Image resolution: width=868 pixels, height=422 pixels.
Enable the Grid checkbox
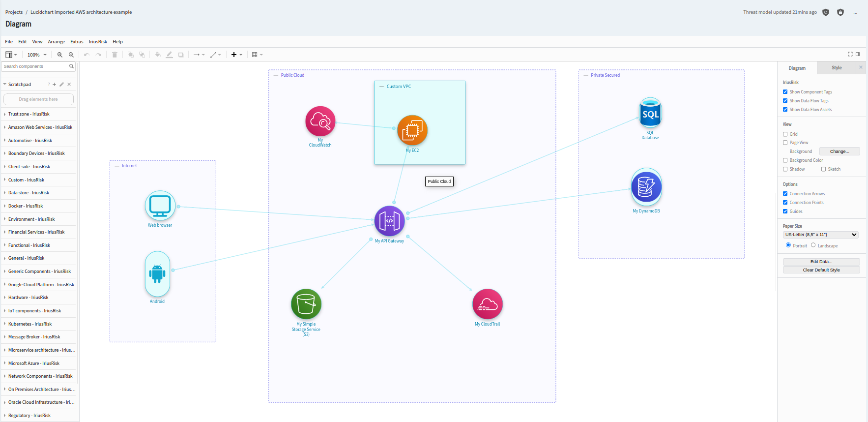pos(785,134)
